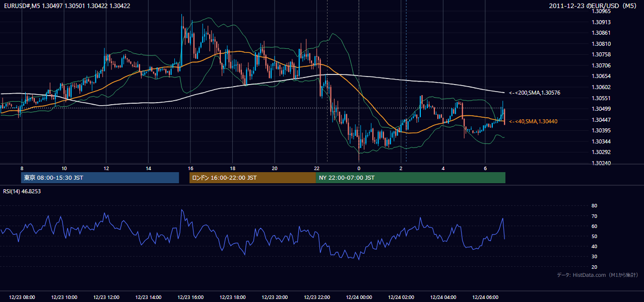Click the 12/23 22:00 time label
The width and height of the screenshot is (644, 302).
click(317, 297)
